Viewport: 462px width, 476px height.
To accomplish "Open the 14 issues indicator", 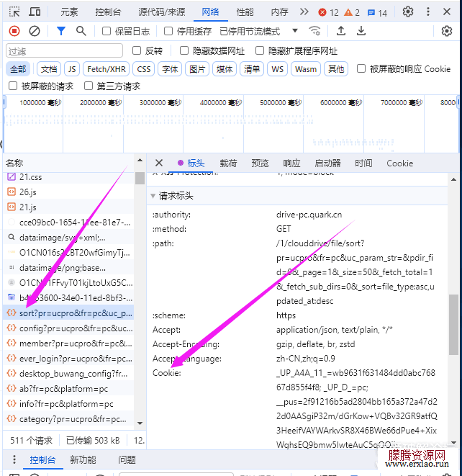I will coord(377,13).
